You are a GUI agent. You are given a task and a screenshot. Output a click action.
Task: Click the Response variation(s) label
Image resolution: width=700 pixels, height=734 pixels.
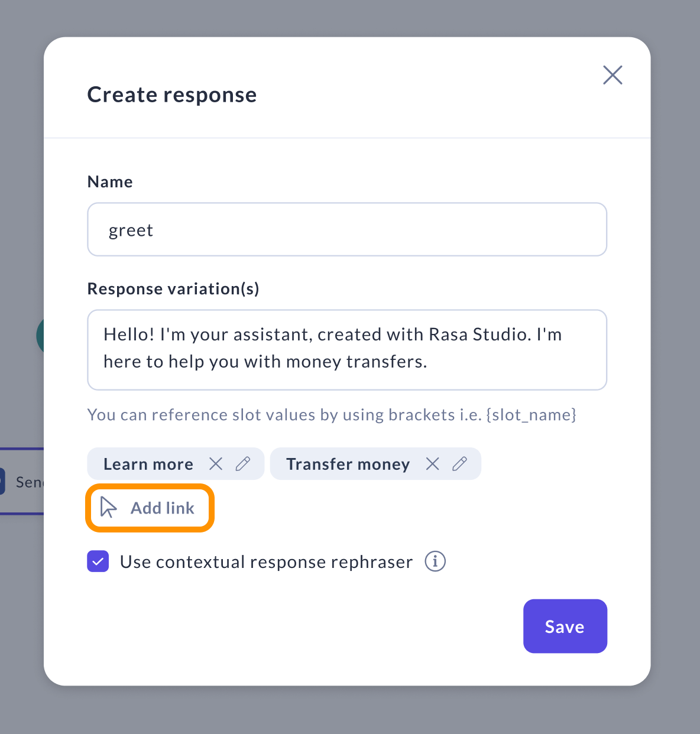[173, 289]
